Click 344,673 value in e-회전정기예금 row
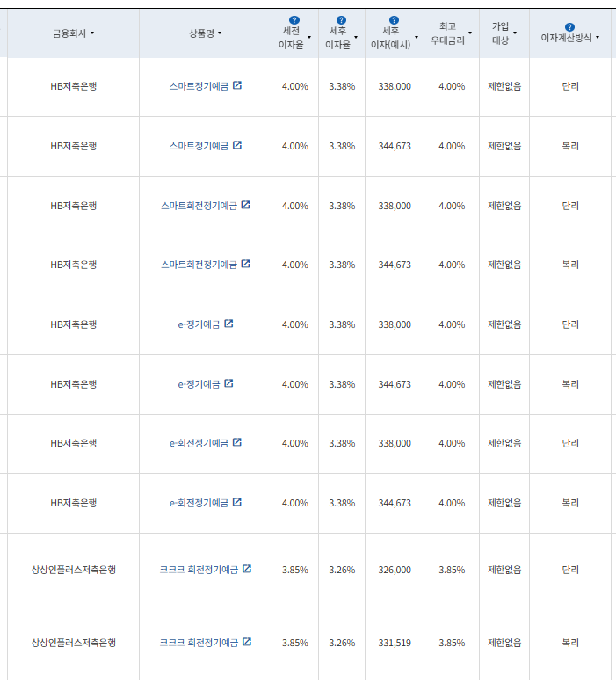The height and width of the screenshot is (691, 616). (395, 503)
